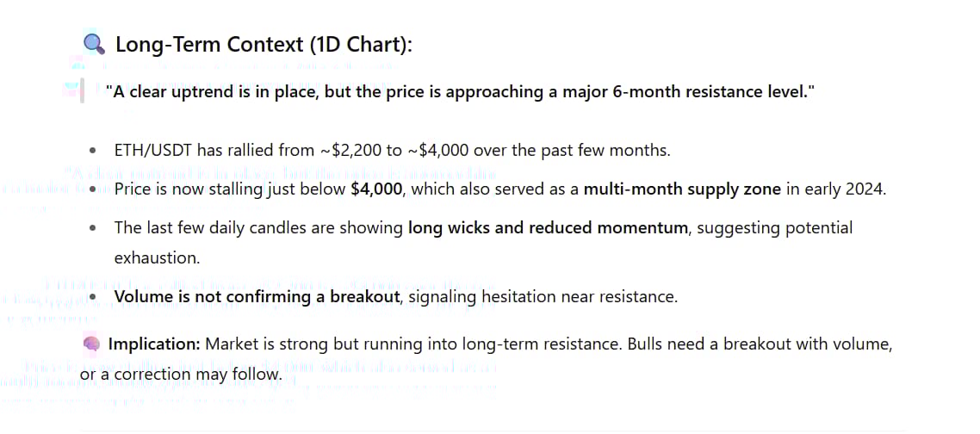Click bold text "Volume is not confirming a breakout"
The image size is (980, 434).
tap(257, 297)
